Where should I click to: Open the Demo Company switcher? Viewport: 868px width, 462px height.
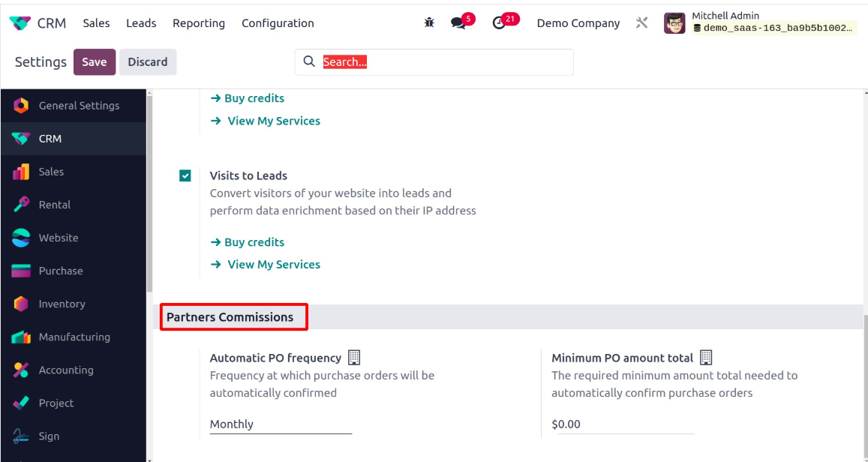click(x=578, y=23)
